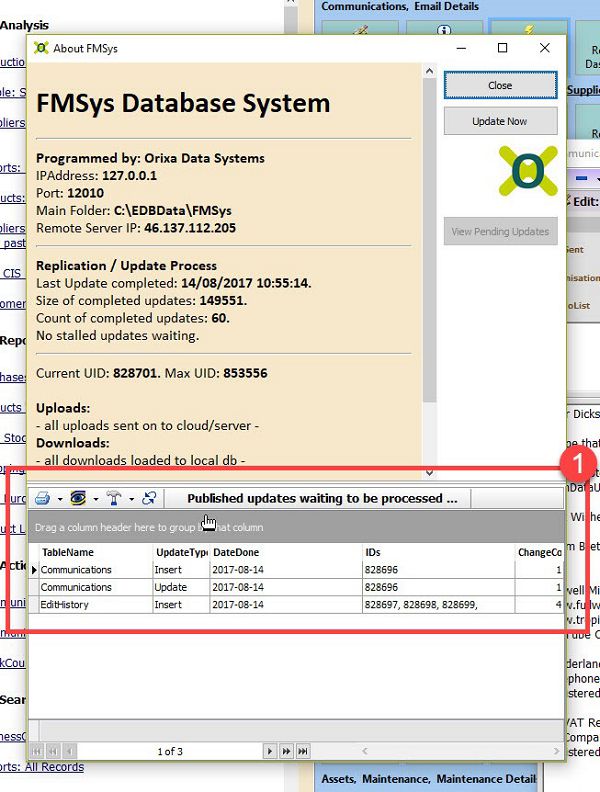Click the row indicator arrow of first row
The width and height of the screenshot is (600, 792).
pyautogui.click(x=34, y=570)
